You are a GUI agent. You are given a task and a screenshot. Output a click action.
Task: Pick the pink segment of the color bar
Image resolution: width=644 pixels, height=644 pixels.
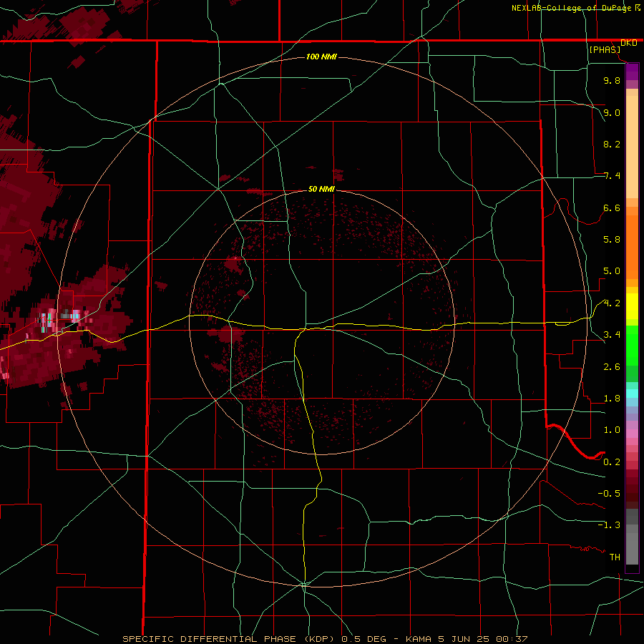[632, 434]
